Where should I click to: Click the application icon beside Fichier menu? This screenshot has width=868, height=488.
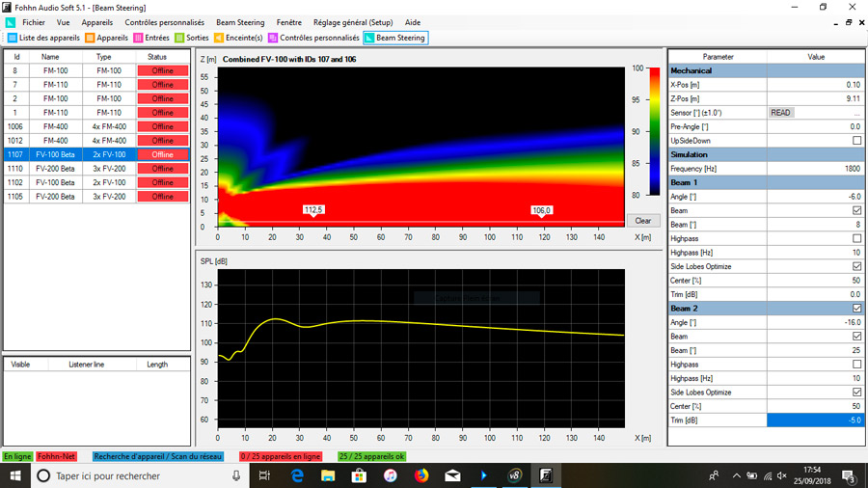[11, 23]
